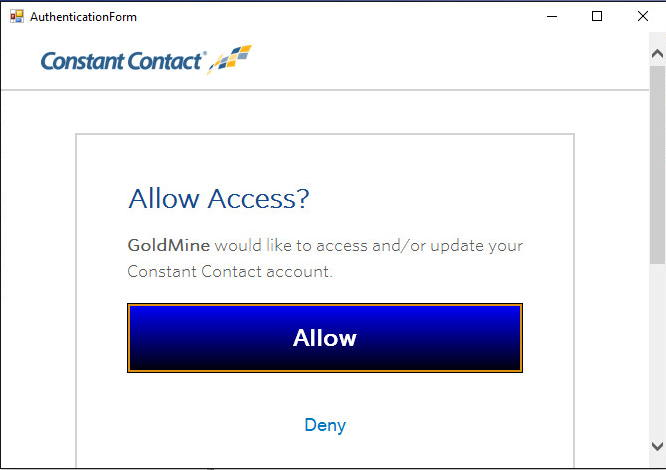The image size is (666, 470).
Task: Click the bold GoldMine app name
Action: [168, 245]
